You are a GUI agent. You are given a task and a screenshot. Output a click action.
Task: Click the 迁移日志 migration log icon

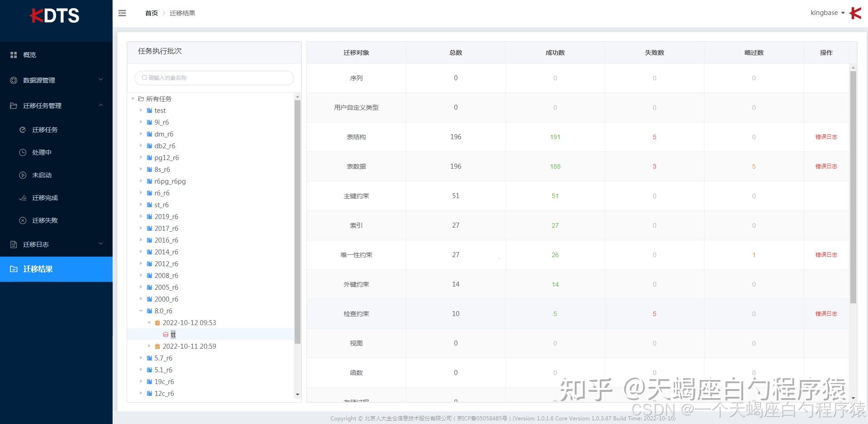14,244
